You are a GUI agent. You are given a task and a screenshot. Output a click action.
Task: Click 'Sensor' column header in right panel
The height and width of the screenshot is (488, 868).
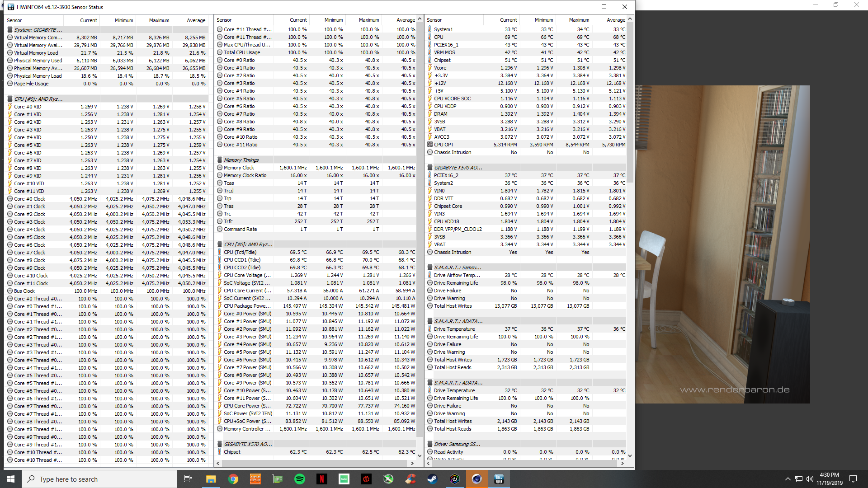coord(454,20)
